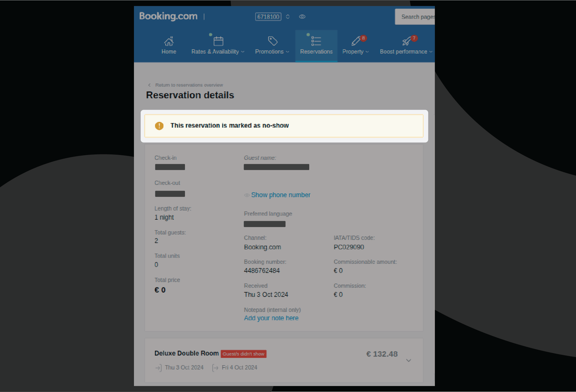Toggle the eye icon beside property ID 6718100
The image size is (576, 392).
pyautogui.click(x=302, y=17)
